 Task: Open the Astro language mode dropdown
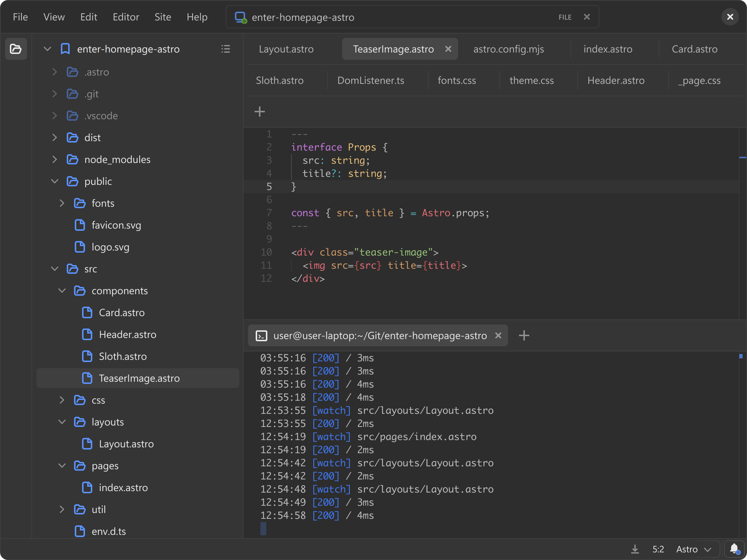[x=693, y=549]
